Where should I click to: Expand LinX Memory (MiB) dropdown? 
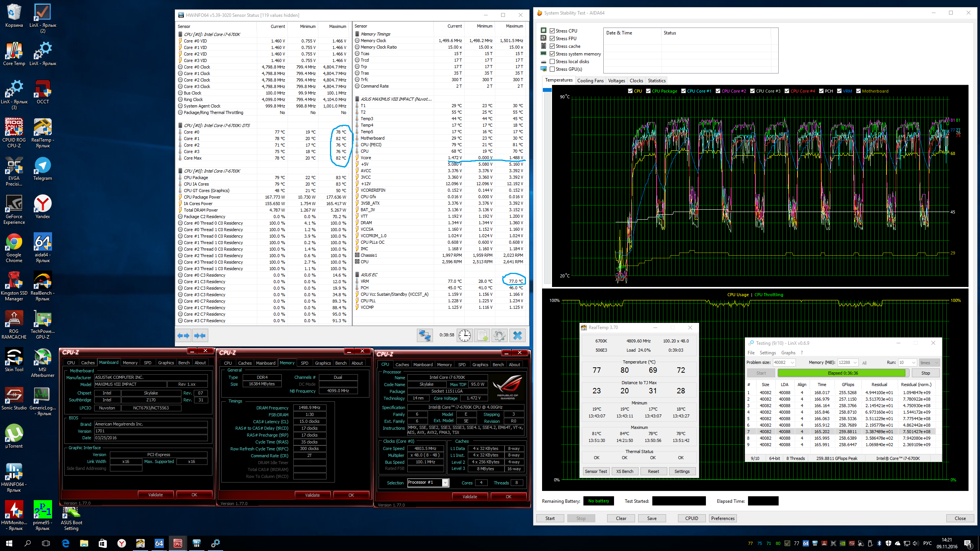point(855,362)
